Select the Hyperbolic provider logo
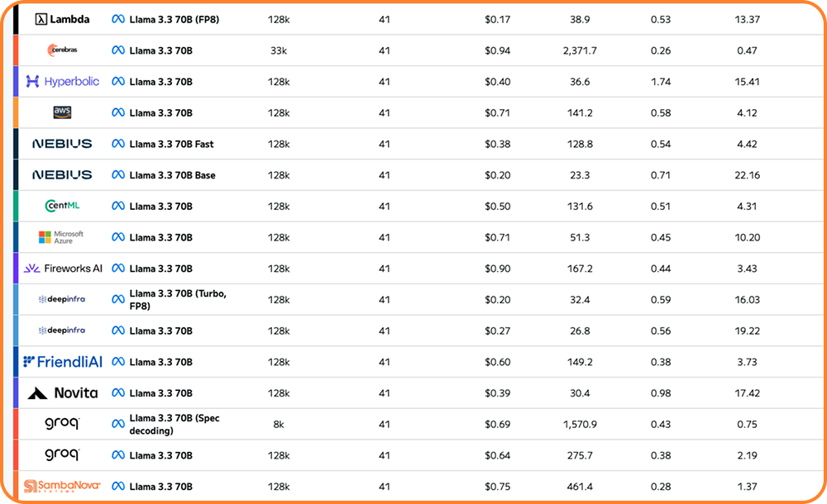 click(x=63, y=82)
